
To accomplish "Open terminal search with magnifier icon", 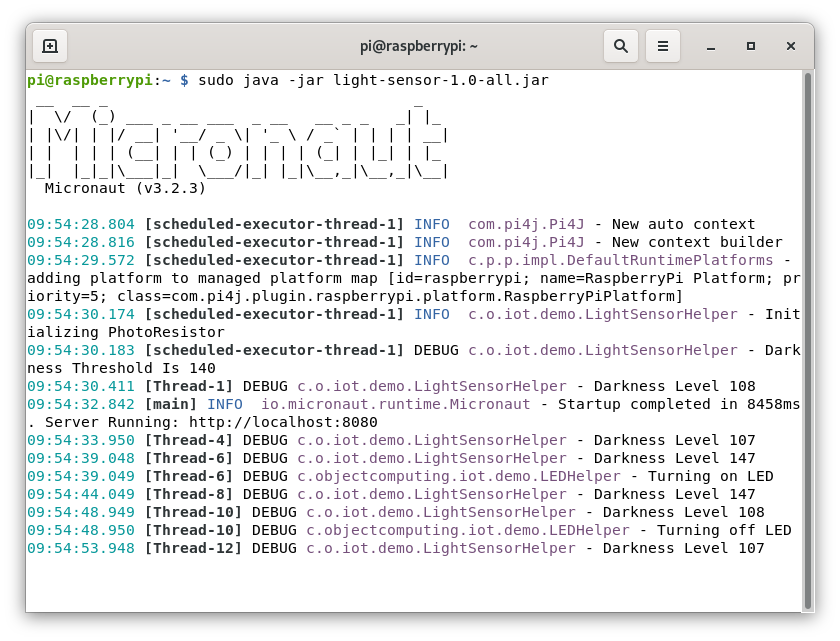I will tap(621, 46).
